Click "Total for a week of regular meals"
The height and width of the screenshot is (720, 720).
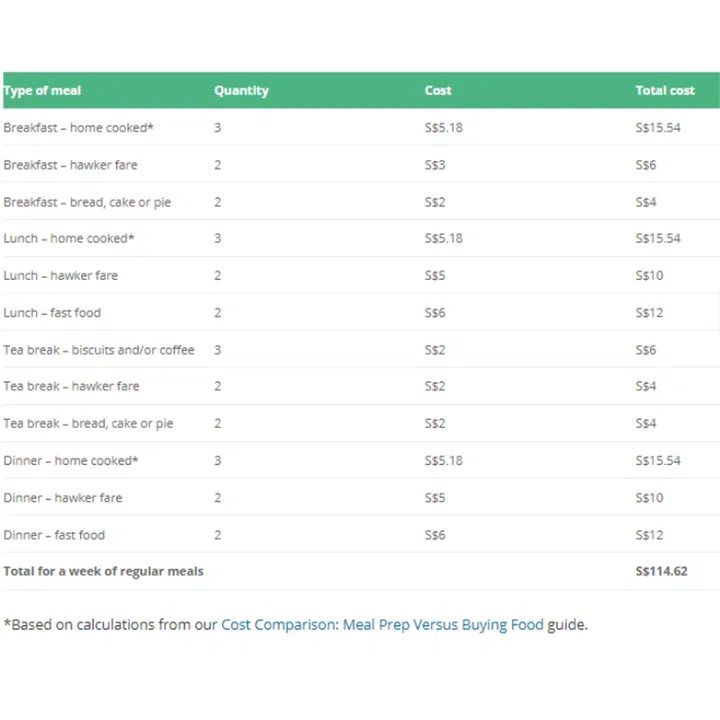pos(103,572)
